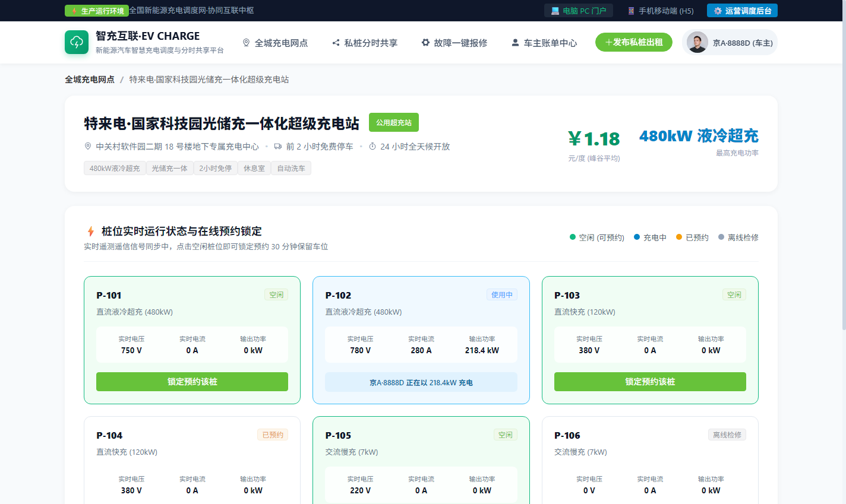Screen dimensions: 846x504
Task: Click 中关村软件园二期 18 号楼 address text
Action: tap(177, 146)
